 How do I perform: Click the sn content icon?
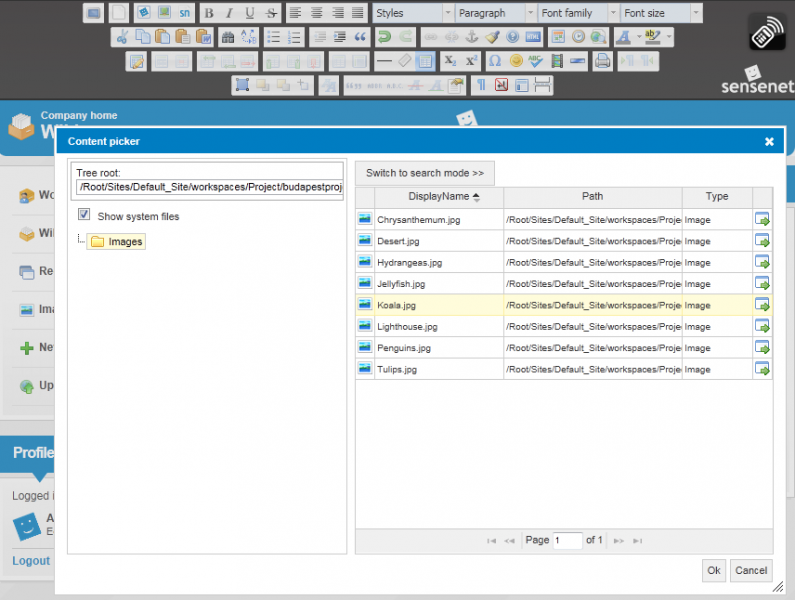tap(185, 13)
